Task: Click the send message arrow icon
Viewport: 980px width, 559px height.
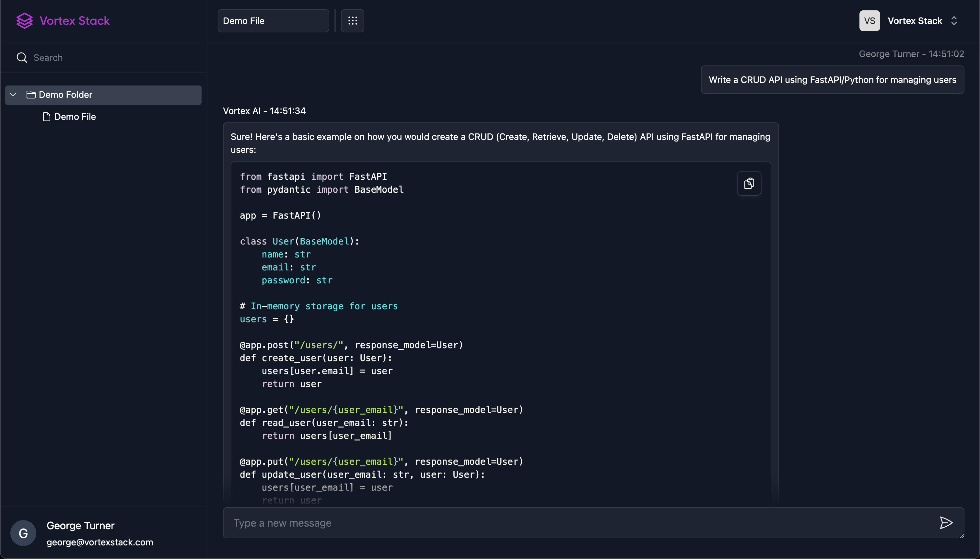Action: [x=947, y=523]
